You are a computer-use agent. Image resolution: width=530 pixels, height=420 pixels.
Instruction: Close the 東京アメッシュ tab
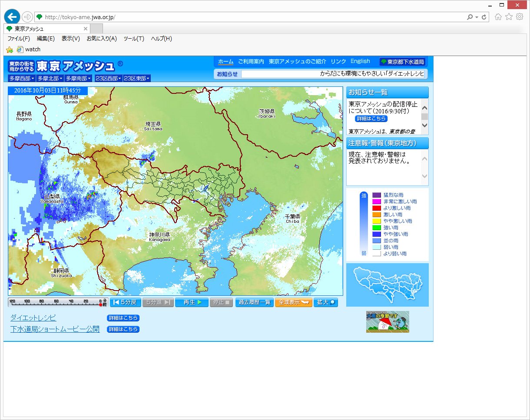86,29
